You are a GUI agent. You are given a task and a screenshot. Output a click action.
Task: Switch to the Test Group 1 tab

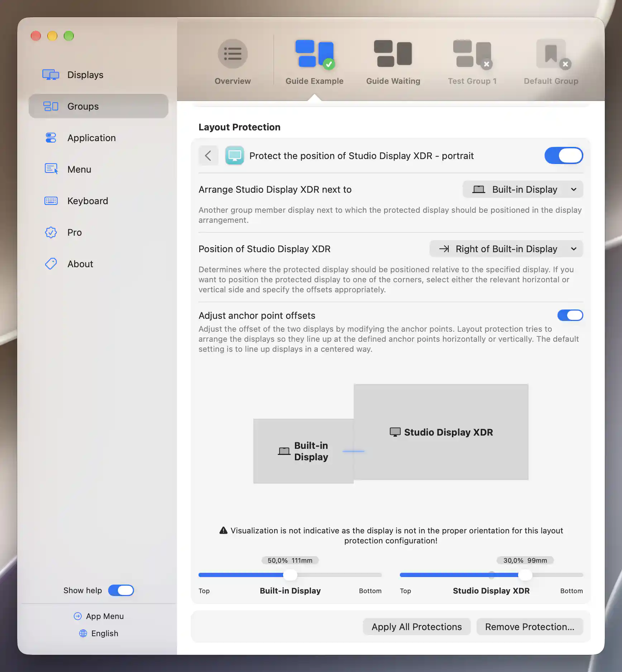point(472,62)
